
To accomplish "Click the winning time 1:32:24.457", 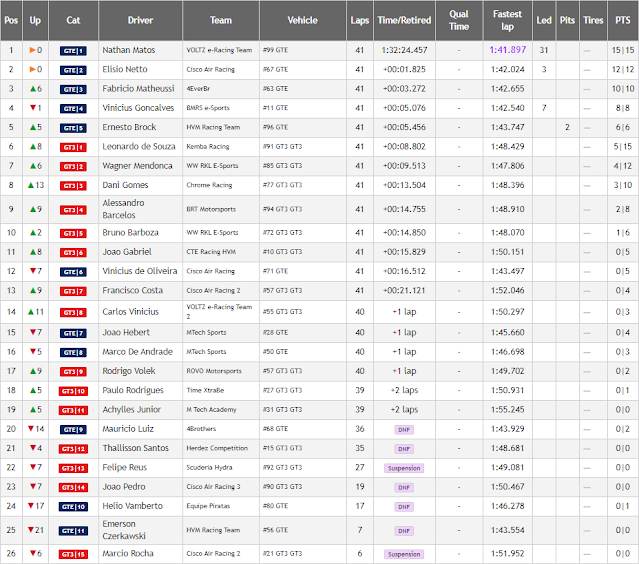I will [404, 50].
